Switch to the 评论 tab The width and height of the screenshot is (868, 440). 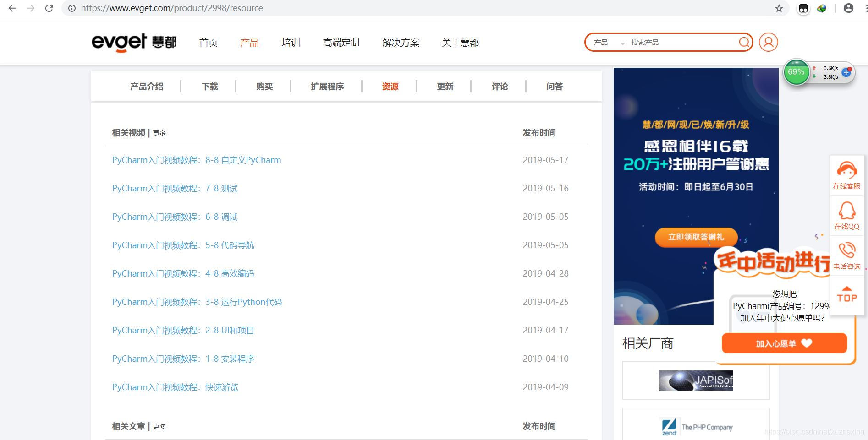click(500, 87)
